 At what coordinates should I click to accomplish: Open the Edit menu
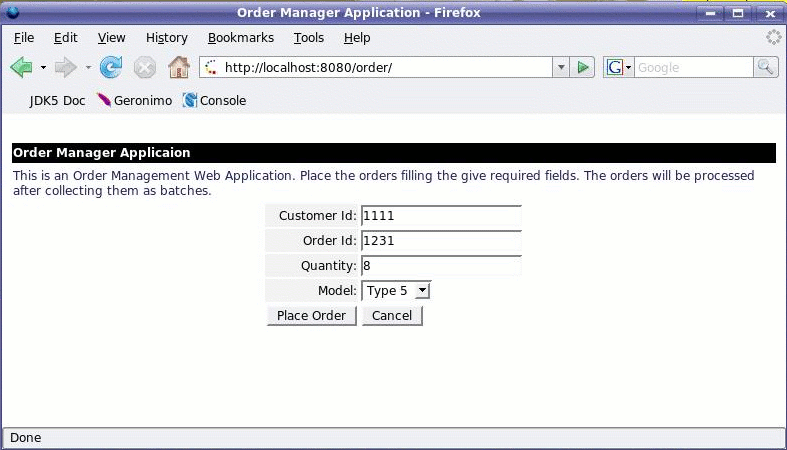pos(66,38)
